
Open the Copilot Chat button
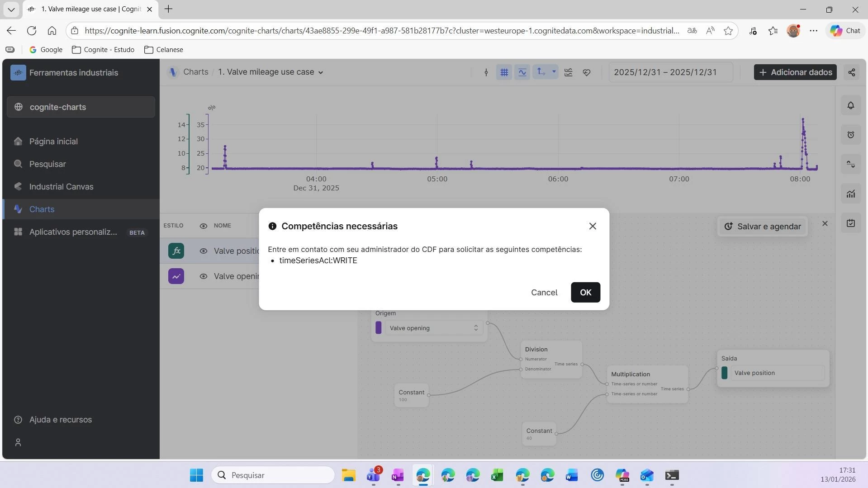click(x=845, y=31)
